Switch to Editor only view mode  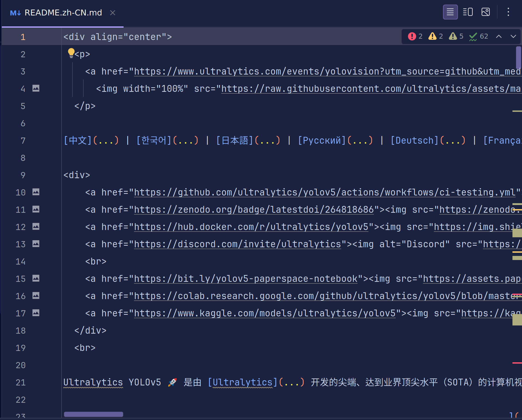[x=450, y=12]
